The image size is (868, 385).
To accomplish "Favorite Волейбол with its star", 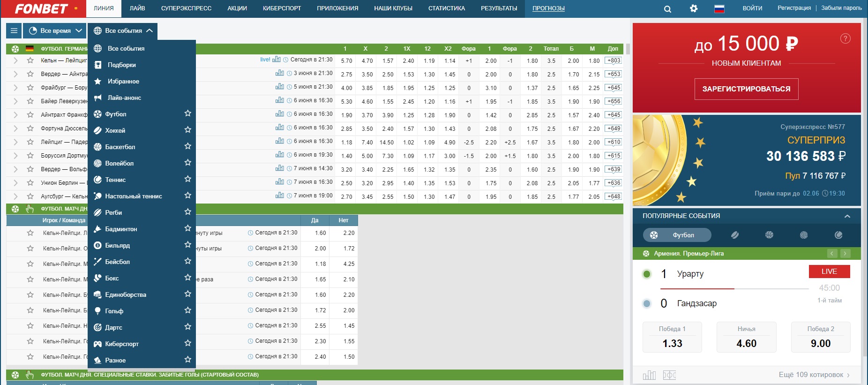I will pos(188,163).
